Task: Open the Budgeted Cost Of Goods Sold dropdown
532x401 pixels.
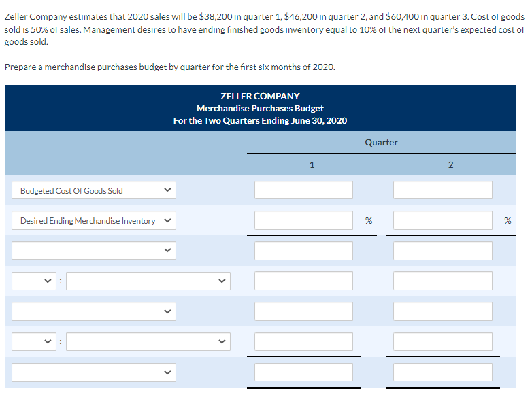Action: (94, 190)
